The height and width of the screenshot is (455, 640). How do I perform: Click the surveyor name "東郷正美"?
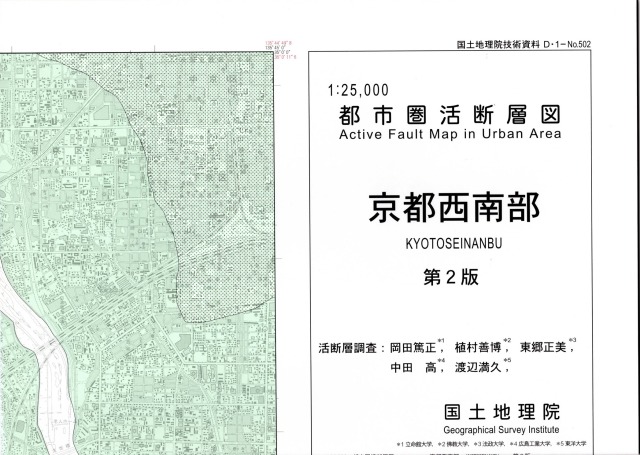tap(543, 347)
